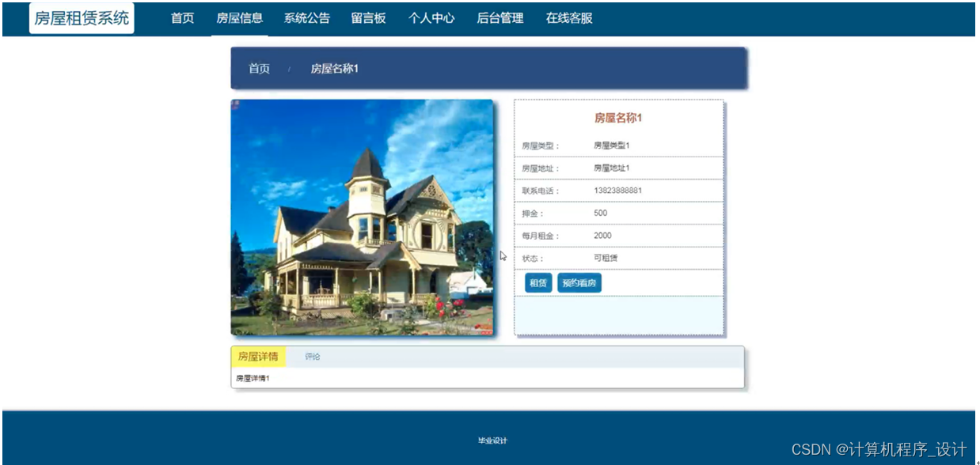Open the 首页 navigation menu item
The width and height of the screenshot is (980, 465).
coord(183,18)
